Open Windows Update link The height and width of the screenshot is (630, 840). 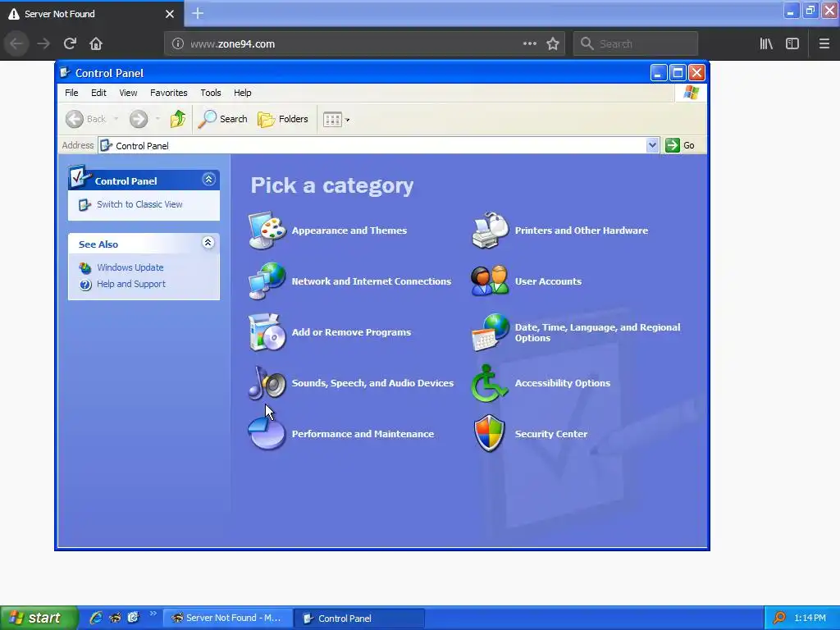tap(130, 267)
